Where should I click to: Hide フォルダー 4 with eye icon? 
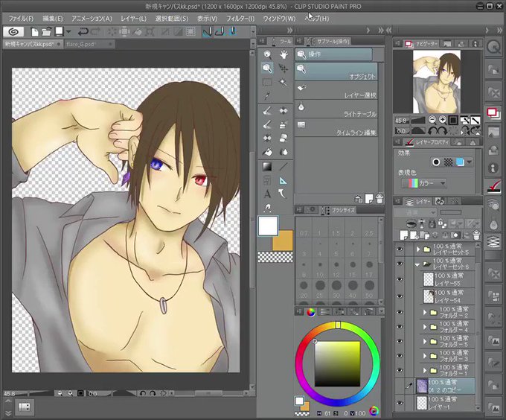(400, 327)
